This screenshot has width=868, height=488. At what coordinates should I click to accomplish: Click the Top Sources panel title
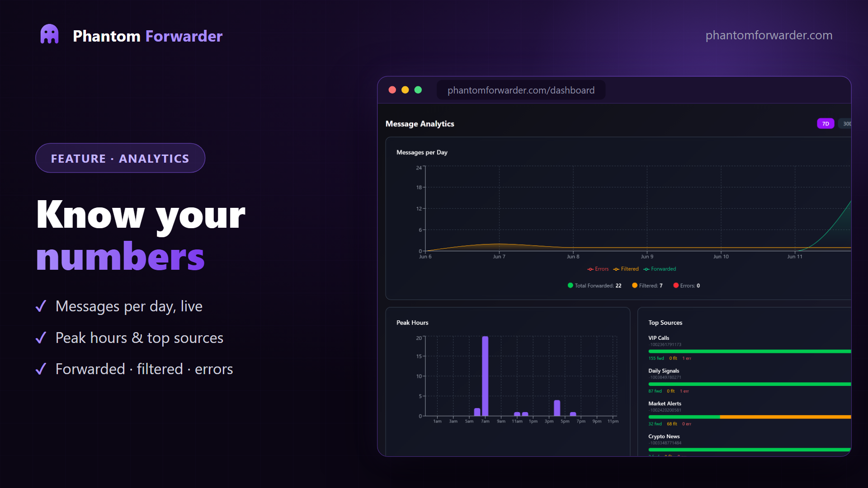click(x=665, y=323)
